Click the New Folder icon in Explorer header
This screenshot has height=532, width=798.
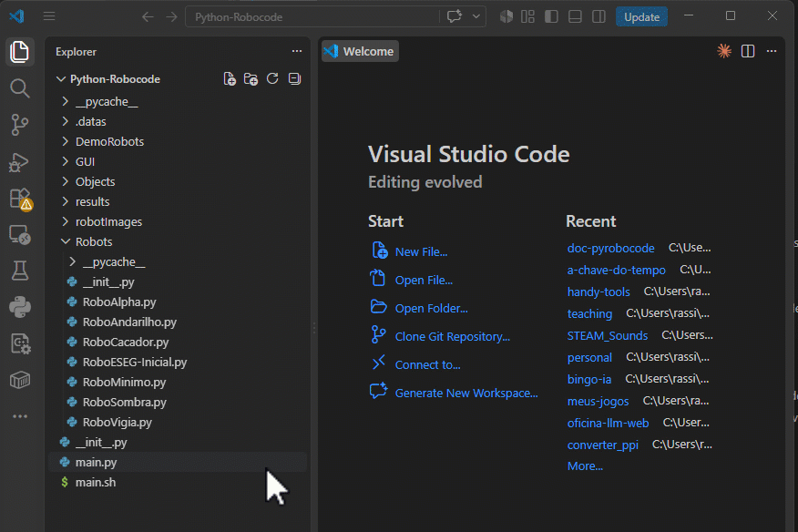(251, 79)
